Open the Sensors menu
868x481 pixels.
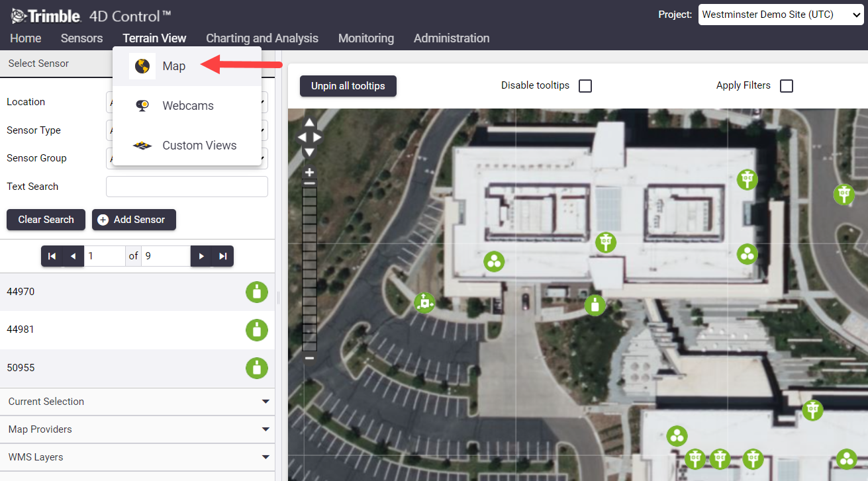[x=81, y=38]
